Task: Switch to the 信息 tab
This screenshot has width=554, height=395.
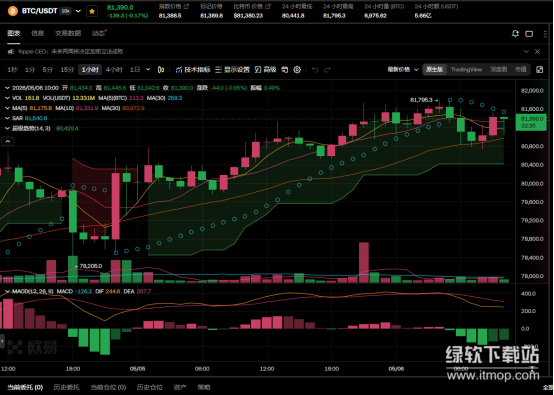Action: 37,33
